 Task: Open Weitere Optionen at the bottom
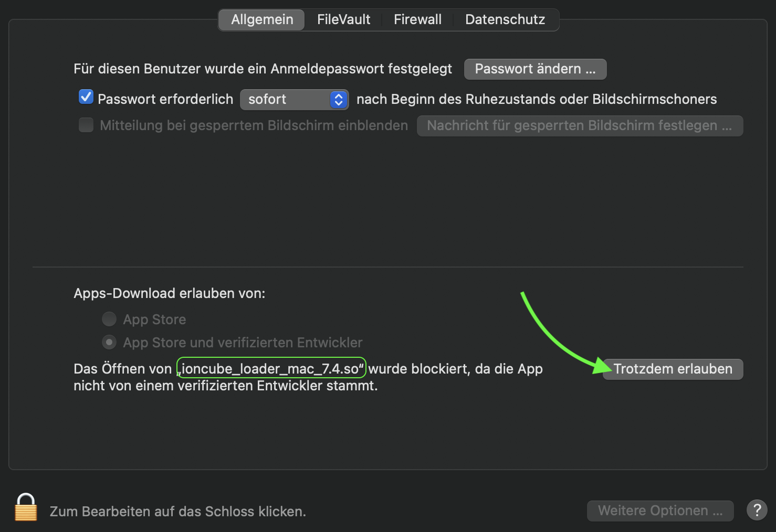click(660, 510)
